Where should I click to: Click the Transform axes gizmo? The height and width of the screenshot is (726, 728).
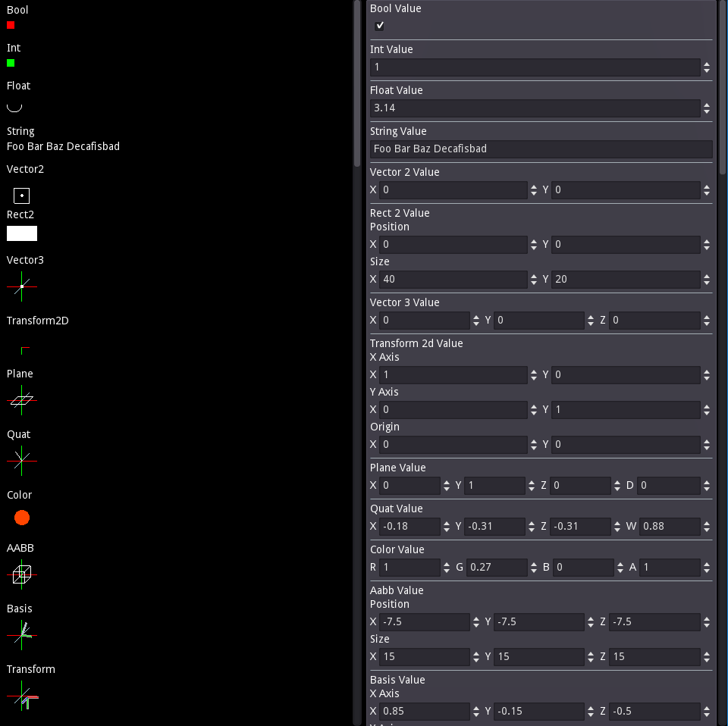[x=22, y=696]
